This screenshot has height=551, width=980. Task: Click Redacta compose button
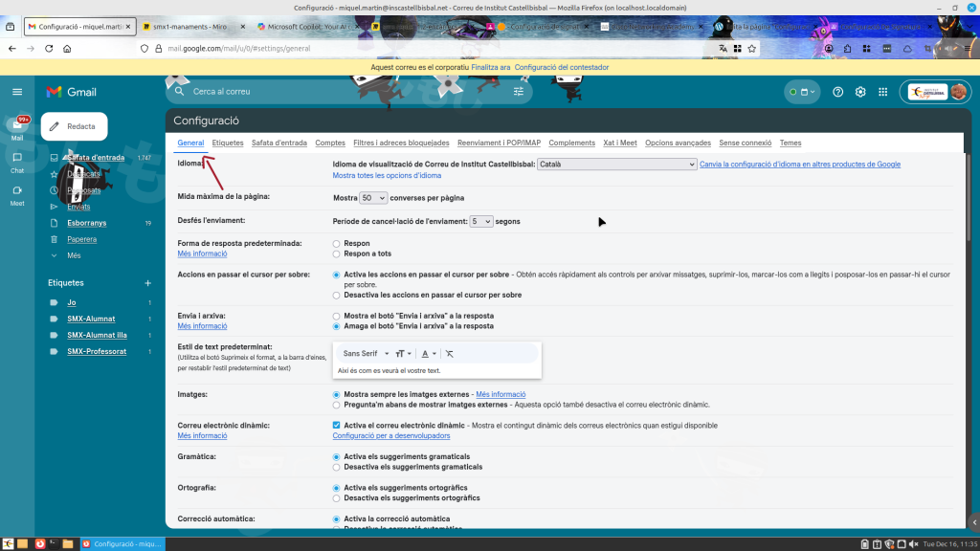click(74, 126)
